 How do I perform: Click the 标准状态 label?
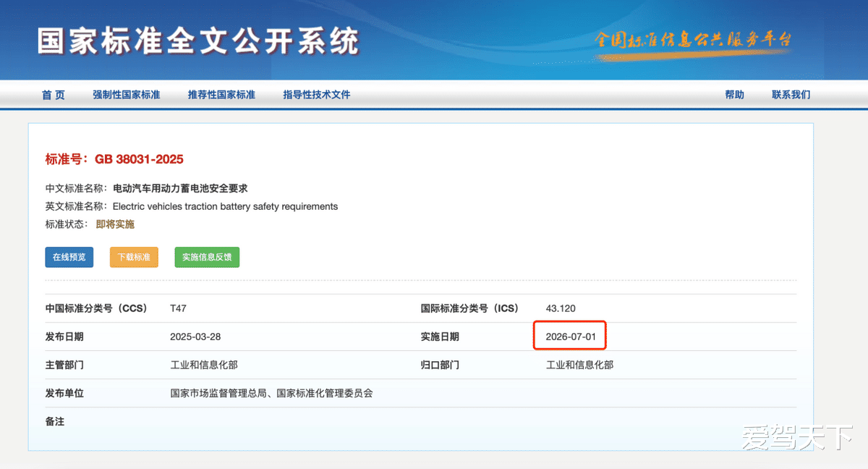(64, 224)
